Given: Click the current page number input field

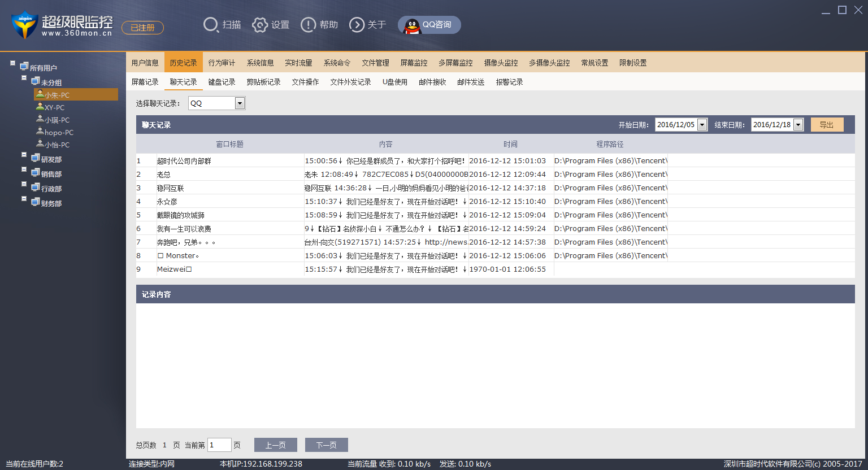Looking at the screenshot, I should [219, 445].
